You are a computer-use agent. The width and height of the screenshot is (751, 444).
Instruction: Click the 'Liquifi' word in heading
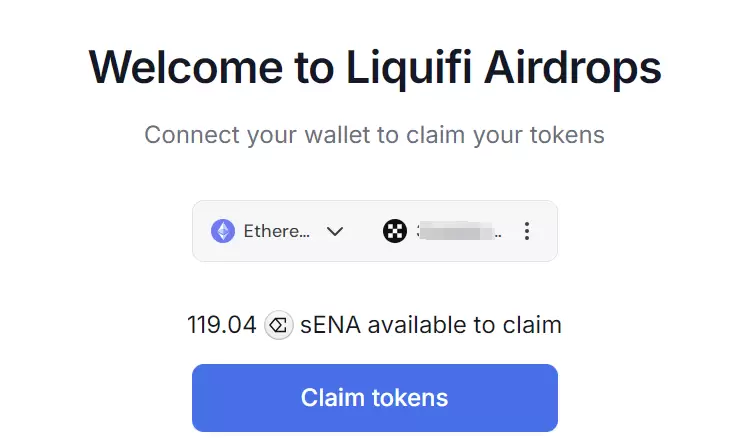tap(409, 69)
